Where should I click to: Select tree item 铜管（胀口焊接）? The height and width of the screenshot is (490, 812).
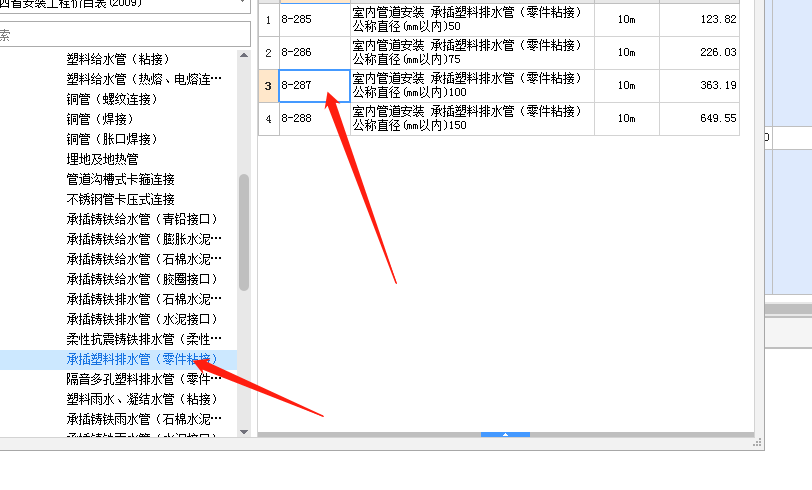112,139
